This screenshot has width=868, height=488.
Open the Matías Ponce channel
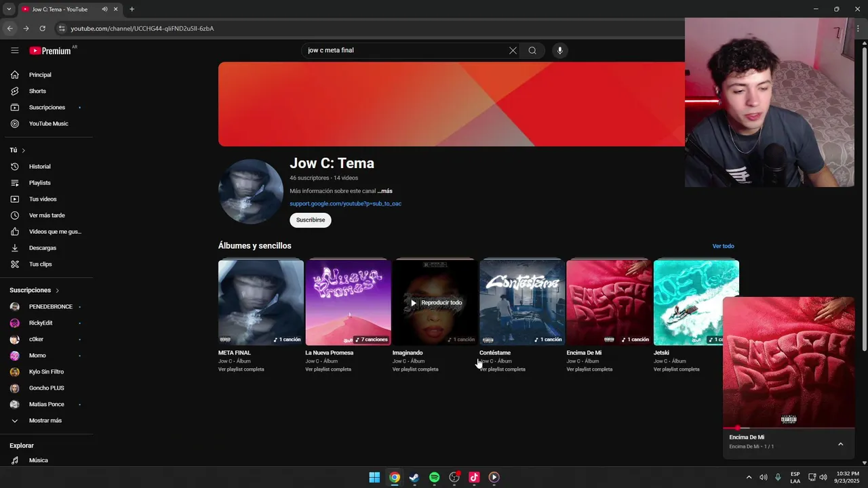(x=46, y=404)
